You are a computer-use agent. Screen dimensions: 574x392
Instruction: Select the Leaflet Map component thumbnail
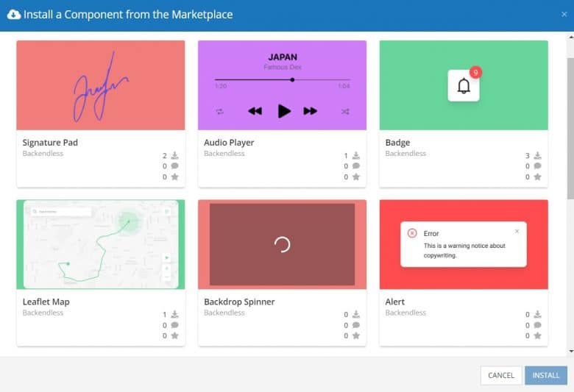[101, 244]
